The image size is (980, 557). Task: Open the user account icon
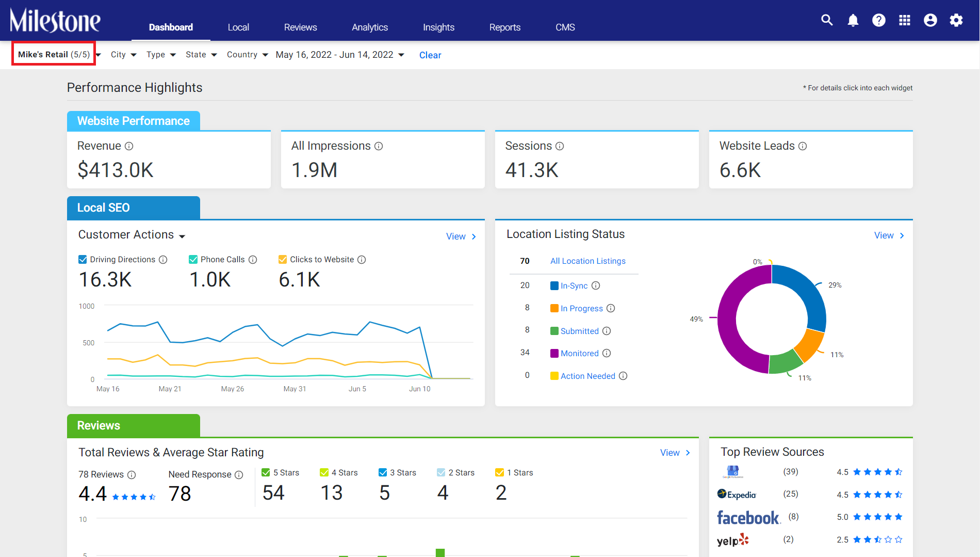click(930, 20)
